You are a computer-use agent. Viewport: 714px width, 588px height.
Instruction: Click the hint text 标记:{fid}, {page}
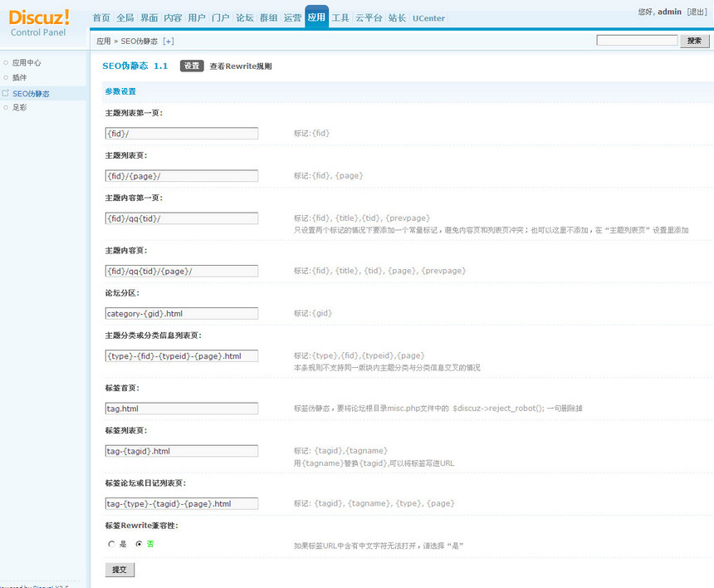point(328,176)
